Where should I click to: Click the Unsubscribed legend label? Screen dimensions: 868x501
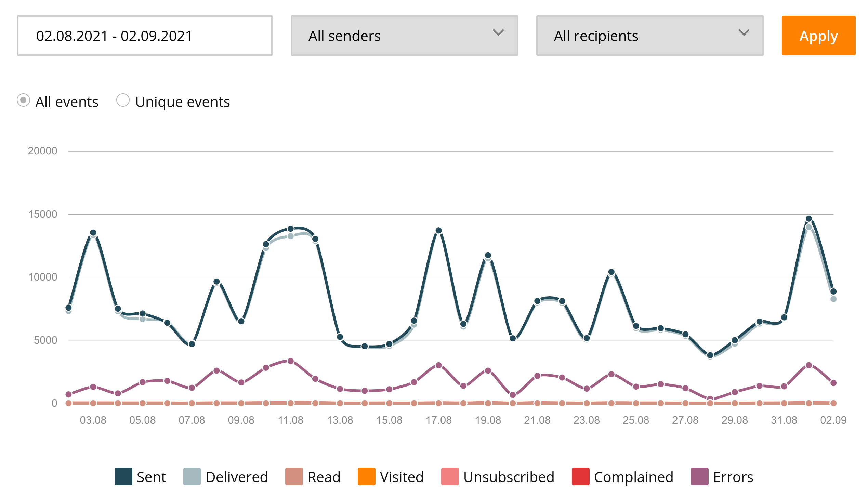[509, 477]
